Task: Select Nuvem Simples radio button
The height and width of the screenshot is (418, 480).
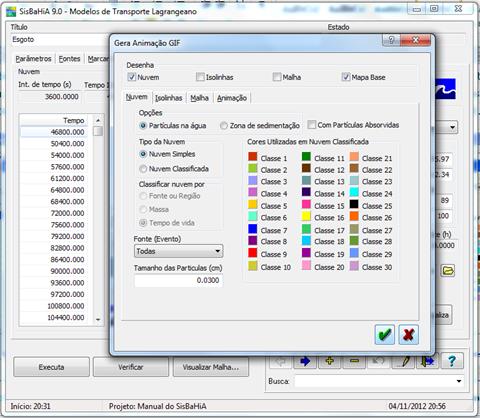Action: pos(143,154)
